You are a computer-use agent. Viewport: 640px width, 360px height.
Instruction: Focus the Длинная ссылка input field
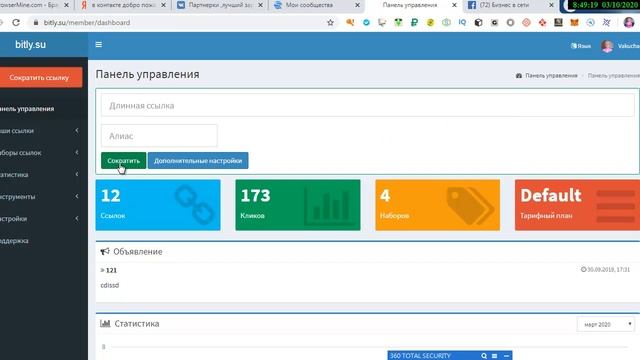368,105
